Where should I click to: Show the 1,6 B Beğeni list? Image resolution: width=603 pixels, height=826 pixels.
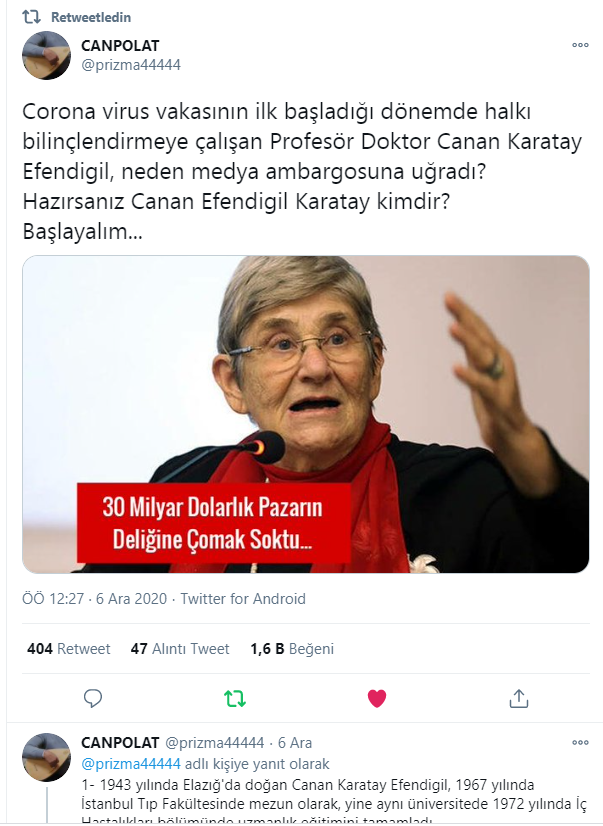[x=292, y=648]
